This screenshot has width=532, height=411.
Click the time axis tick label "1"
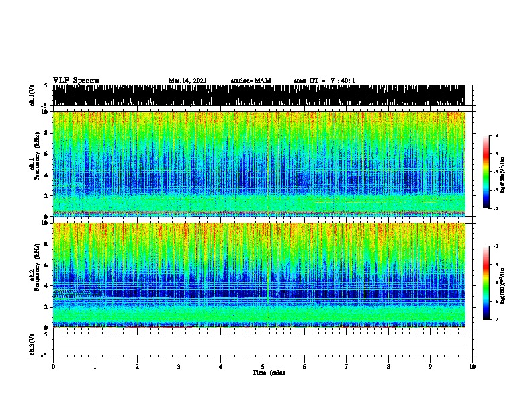95,367
